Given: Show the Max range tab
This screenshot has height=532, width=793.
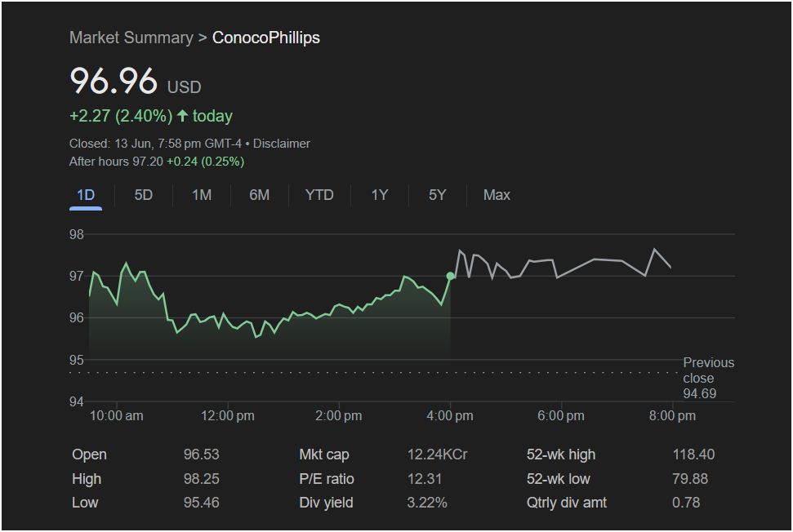Looking at the screenshot, I should [x=496, y=195].
